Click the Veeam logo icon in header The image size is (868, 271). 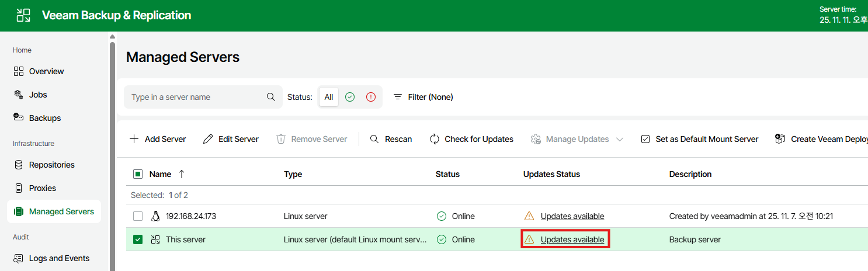(x=23, y=15)
